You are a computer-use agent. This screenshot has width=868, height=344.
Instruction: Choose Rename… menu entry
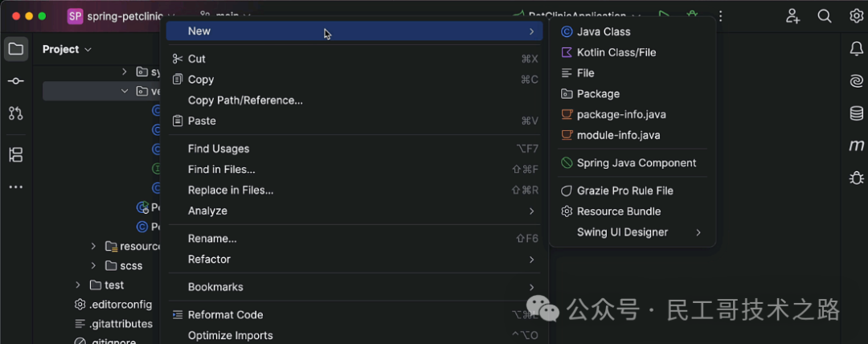pos(354,238)
